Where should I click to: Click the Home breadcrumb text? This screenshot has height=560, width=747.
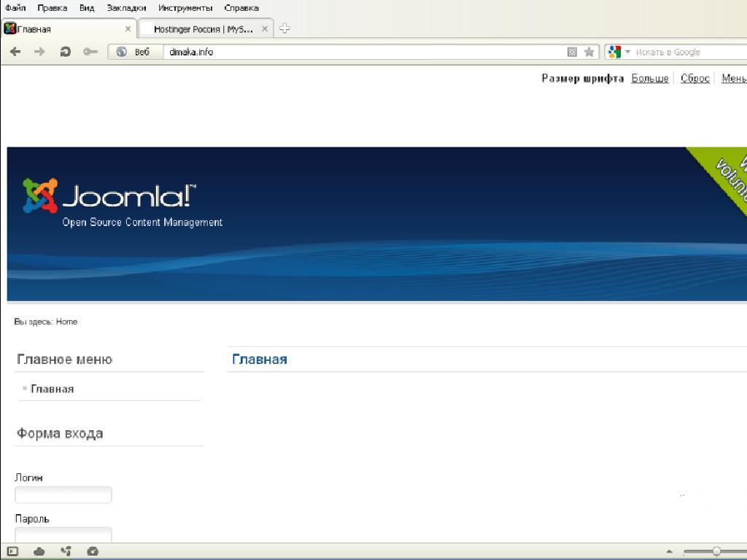pos(66,322)
